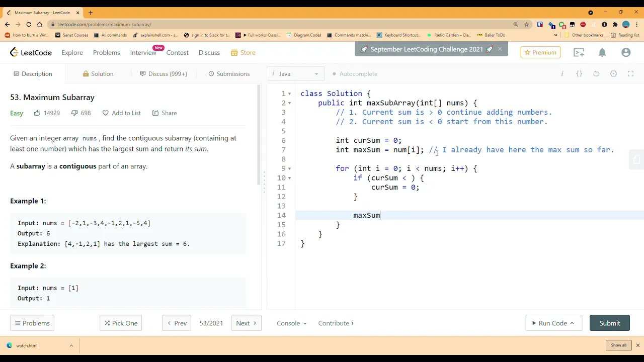The height and width of the screenshot is (362, 644).
Task: Open a new browser tab
Action: 90,12
